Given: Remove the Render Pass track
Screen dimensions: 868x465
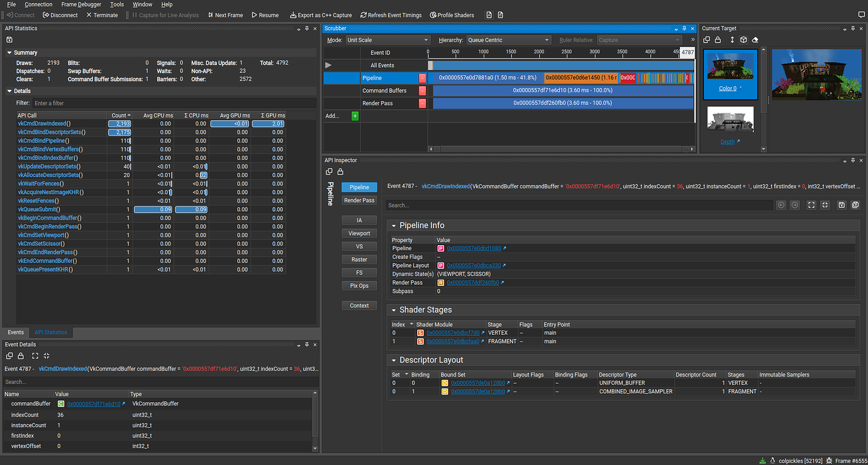Looking at the screenshot, I should click(422, 103).
